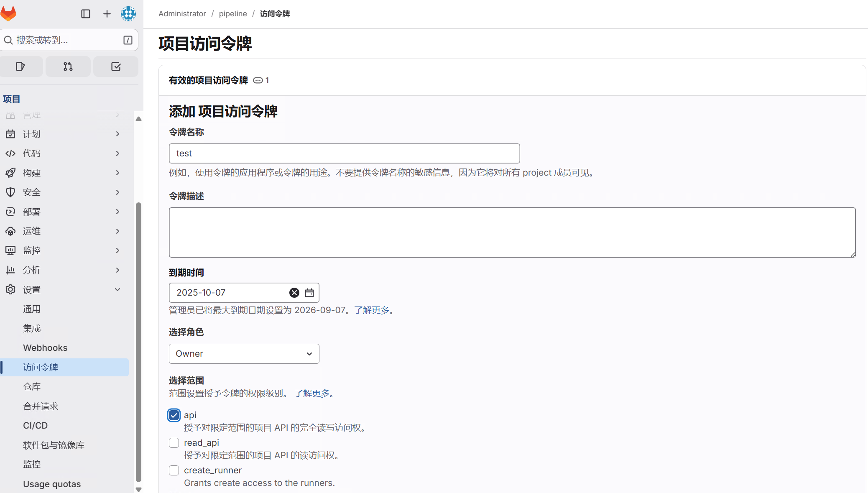Viewport: 868px width, 493px height.
Task: Open the user avatar menu
Action: pos(128,14)
